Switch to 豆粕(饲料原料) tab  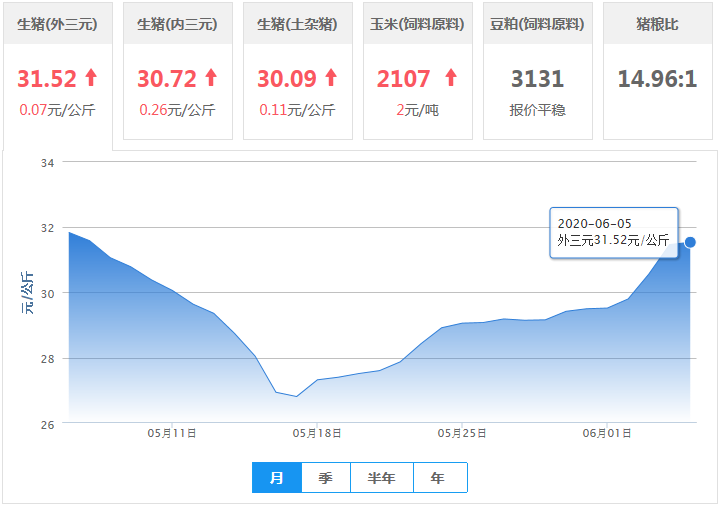click(x=538, y=23)
